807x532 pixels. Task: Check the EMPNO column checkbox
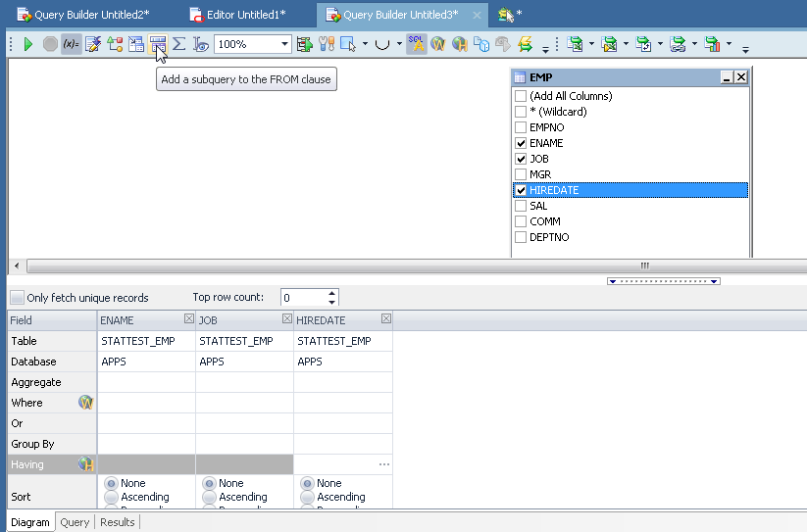pyautogui.click(x=521, y=127)
